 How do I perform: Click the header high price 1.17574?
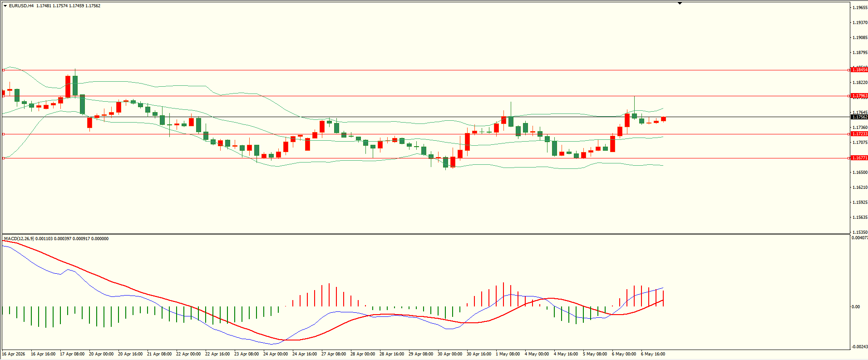point(60,6)
